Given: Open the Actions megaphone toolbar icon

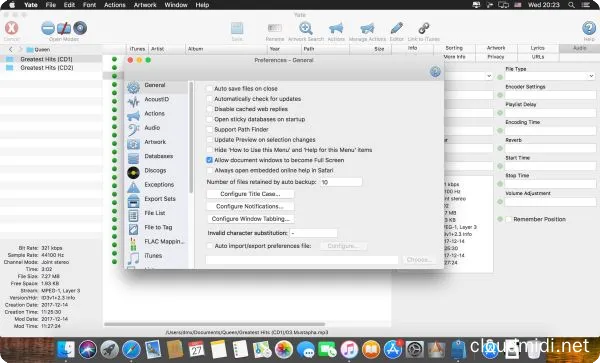Looking at the screenshot, I should (336, 28).
